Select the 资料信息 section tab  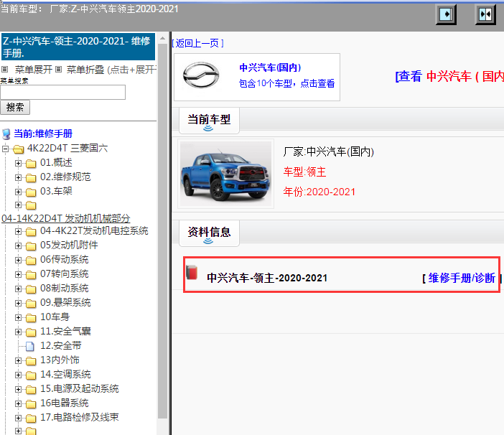pyautogui.click(x=209, y=233)
